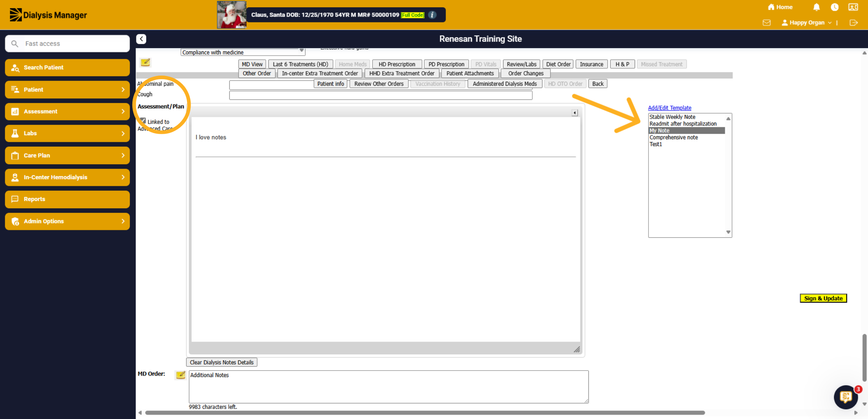Expand the Labs sidebar menu
This screenshot has height=419, width=868.
coord(67,133)
